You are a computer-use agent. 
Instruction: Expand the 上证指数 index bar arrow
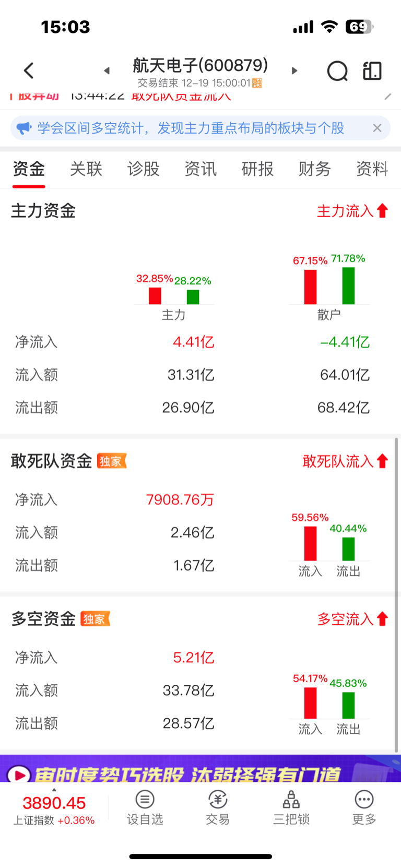[54, 790]
